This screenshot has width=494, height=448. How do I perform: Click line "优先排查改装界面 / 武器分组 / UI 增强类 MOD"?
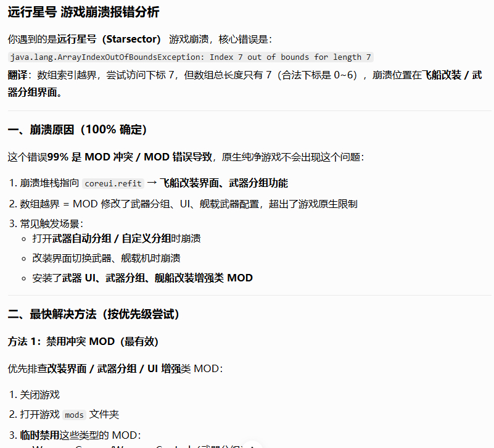tap(115, 368)
